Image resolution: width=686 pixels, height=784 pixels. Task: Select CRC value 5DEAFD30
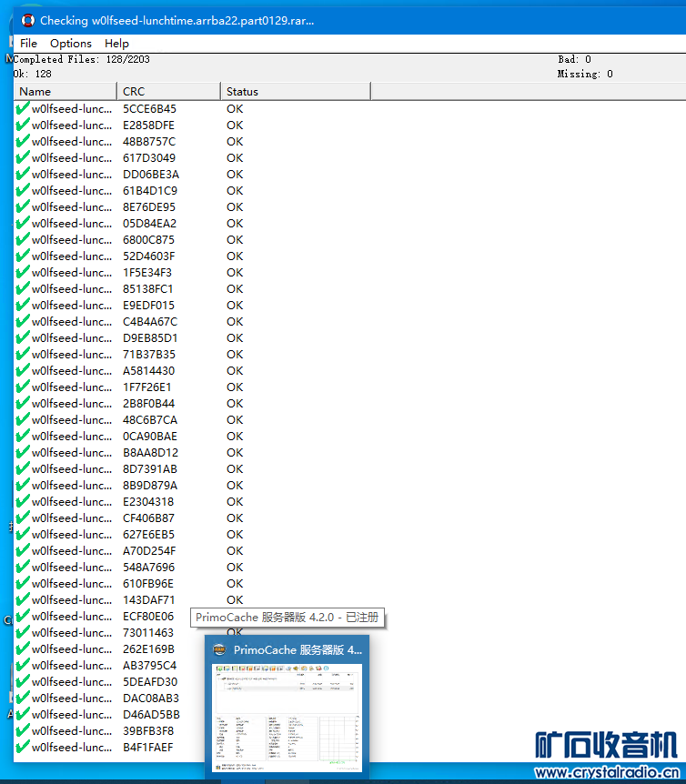pyautogui.click(x=150, y=681)
